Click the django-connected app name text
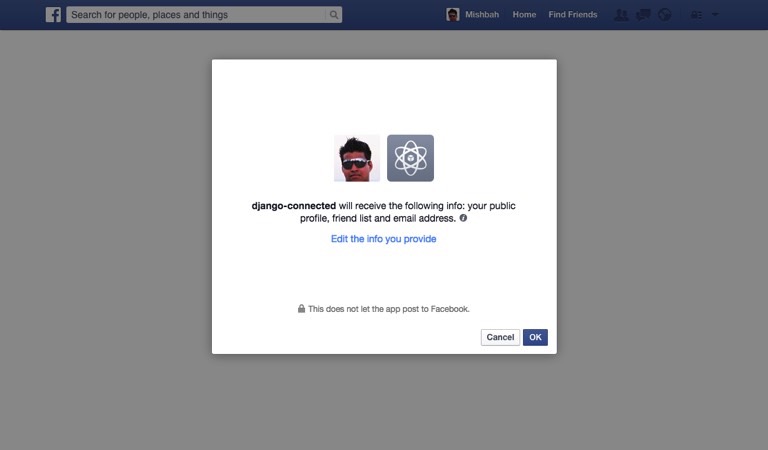 click(293, 206)
